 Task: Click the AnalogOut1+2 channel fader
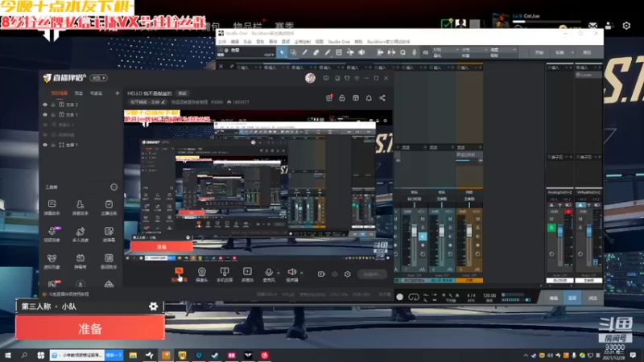pos(560,231)
